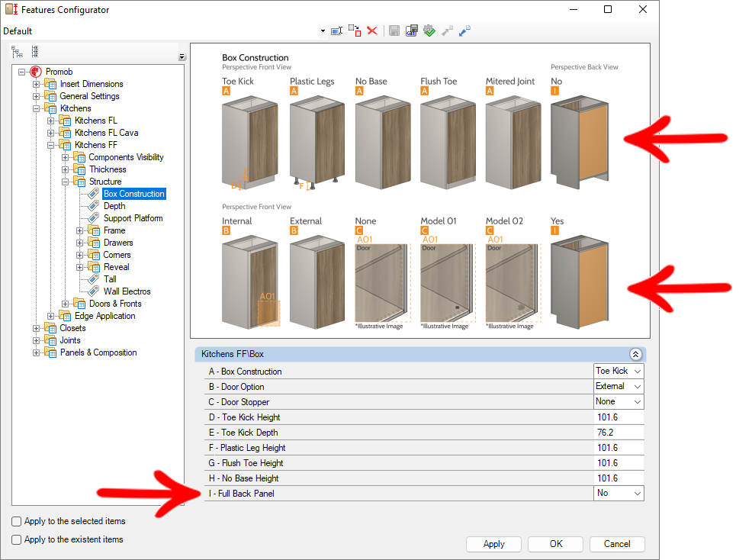Edit Toe Kick Depth value 76.2
The height and width of the screenshot is (560, 752).
619,433
